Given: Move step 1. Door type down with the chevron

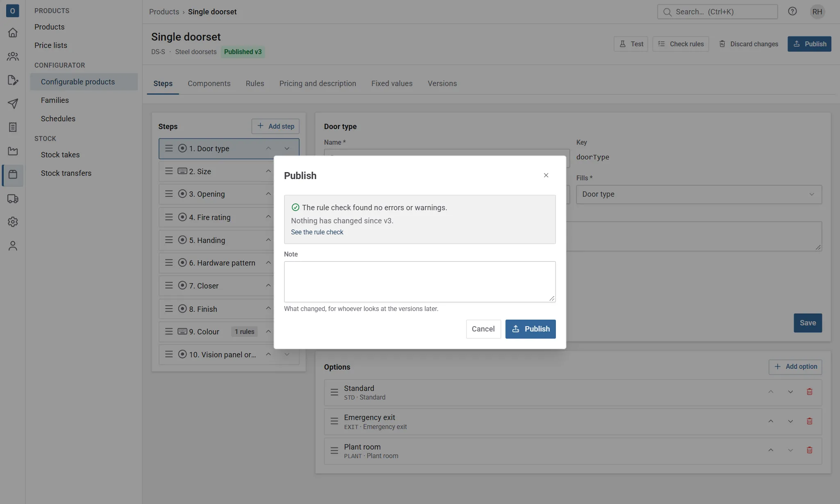Looking at the screenshot, I should [287, 148].
